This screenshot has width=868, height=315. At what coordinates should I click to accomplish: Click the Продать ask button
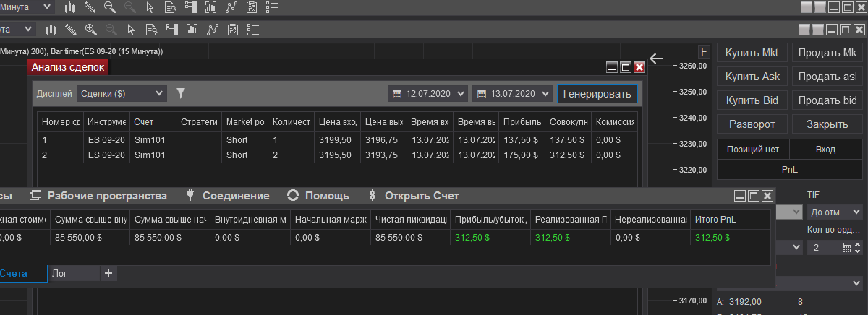pos(827,77)
